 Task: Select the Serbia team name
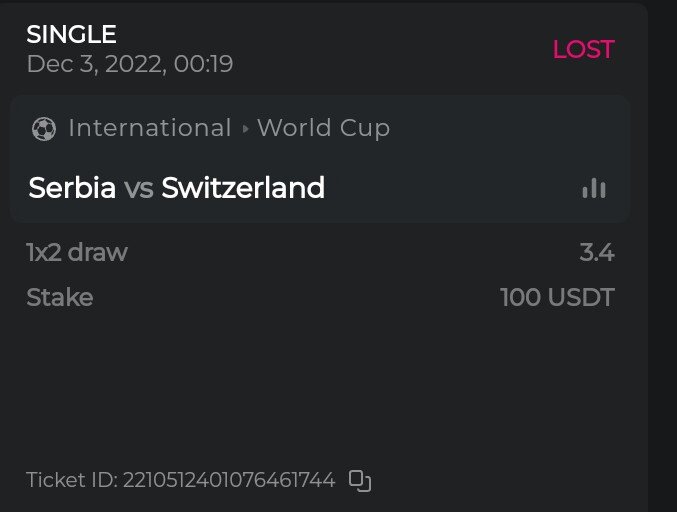click(x=72, y=188)
